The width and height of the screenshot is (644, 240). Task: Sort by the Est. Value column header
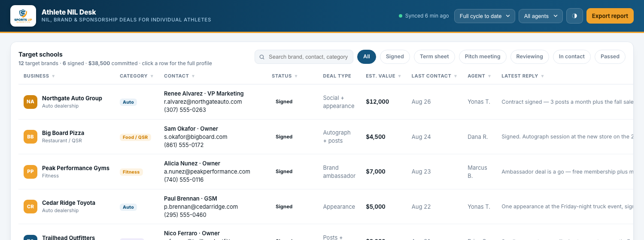(383, 76)
